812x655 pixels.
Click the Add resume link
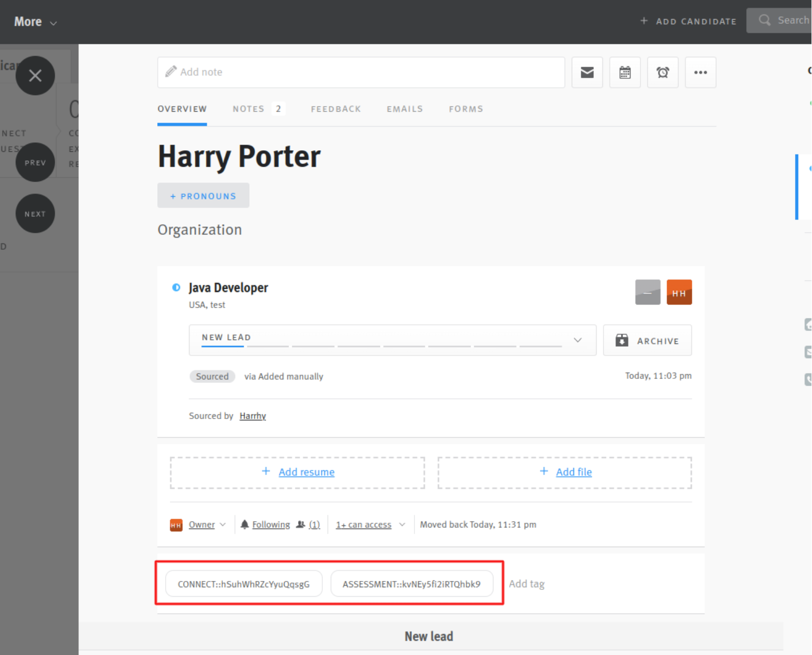(x=306, y=472)
